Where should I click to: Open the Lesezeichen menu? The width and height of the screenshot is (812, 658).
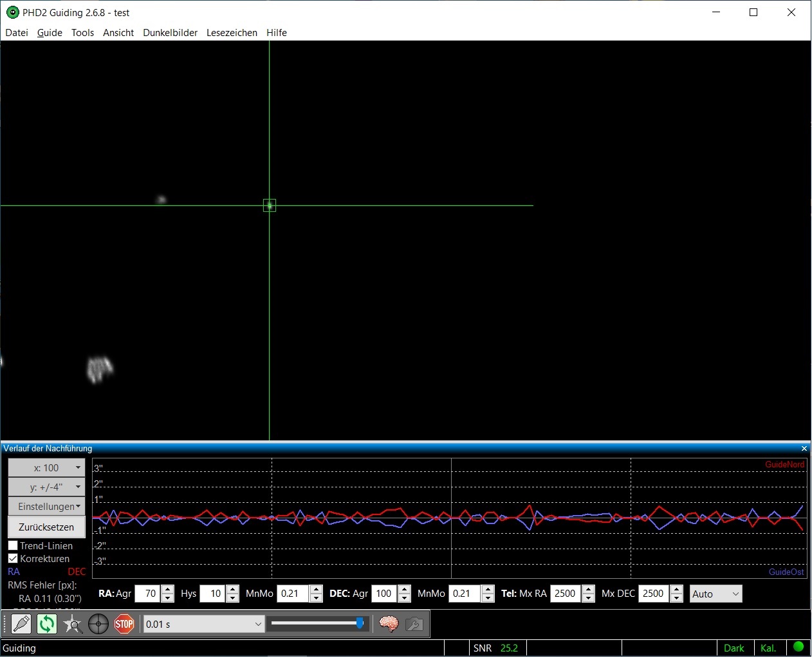point(232,32)
